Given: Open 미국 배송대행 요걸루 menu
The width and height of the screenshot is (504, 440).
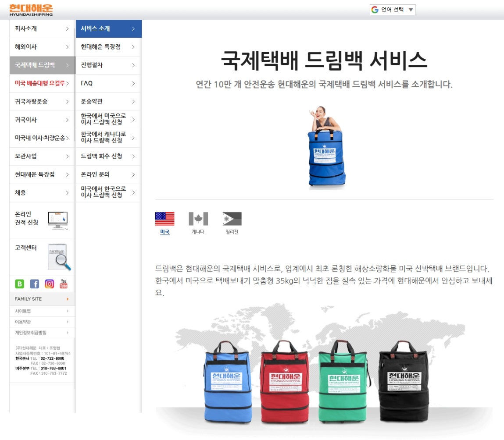Looking at the screenshot, I should [x=42, y=84].
